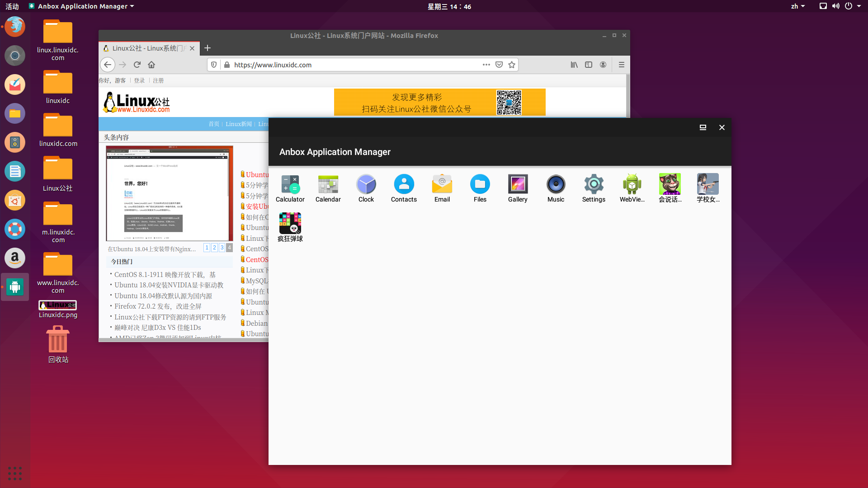868x488 pixels.
Task: Toggle freeform window mode in Anbox titlebar
Action: pyautogui.click(x=703, y=127)
